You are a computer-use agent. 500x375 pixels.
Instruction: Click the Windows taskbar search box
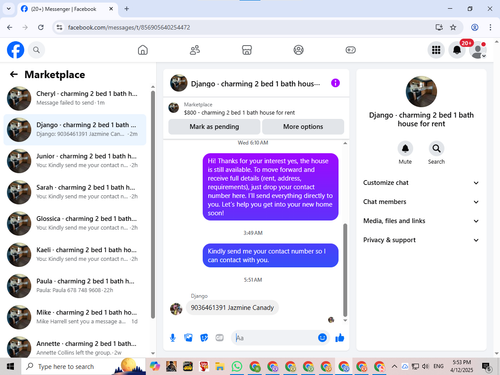(83, 367)
